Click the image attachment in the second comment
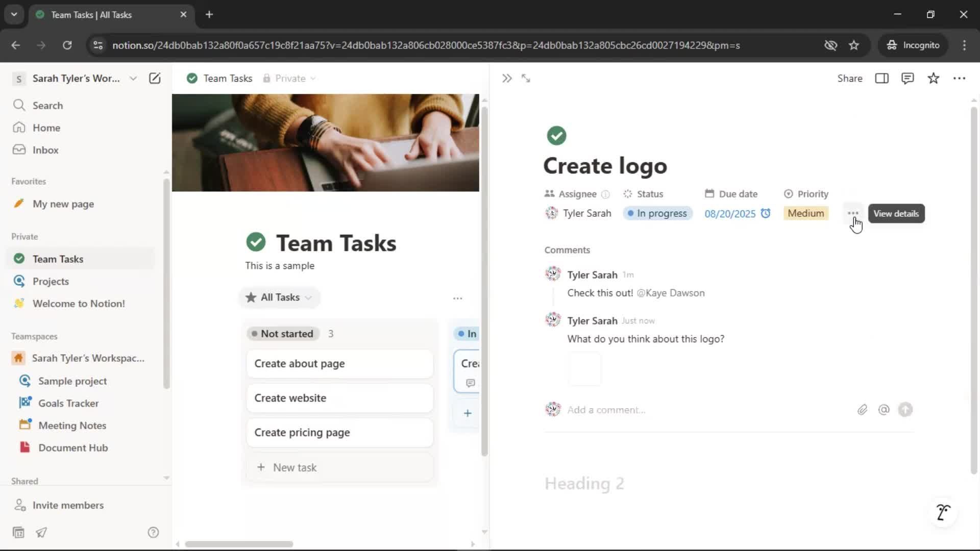Screen dimensions: 980x551 pos(584,368)
